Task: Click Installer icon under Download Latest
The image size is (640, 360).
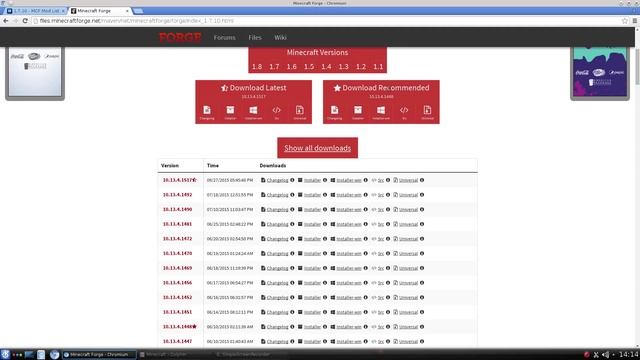Action: (230, 111)
